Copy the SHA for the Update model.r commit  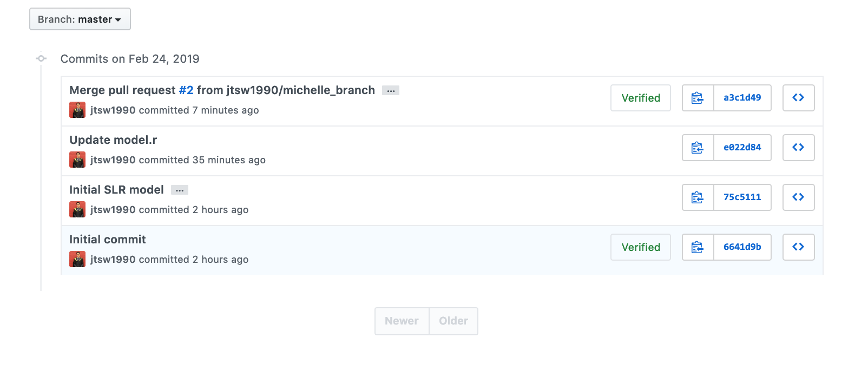point(697,147)
